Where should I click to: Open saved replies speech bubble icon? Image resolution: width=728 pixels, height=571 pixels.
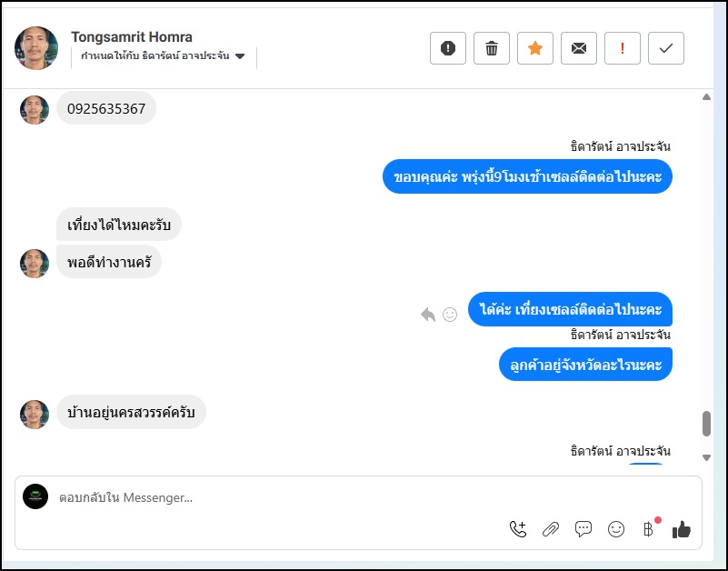click(x=583, y=529)
